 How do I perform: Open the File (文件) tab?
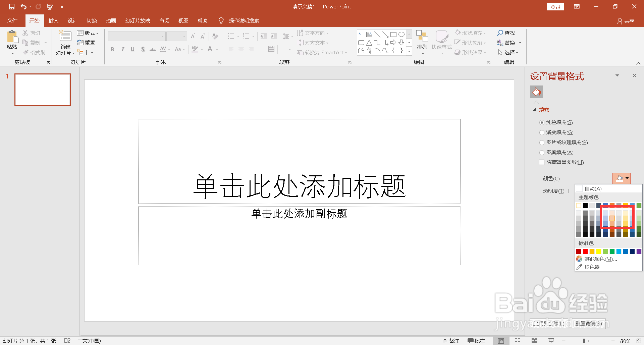pos(12,20)
